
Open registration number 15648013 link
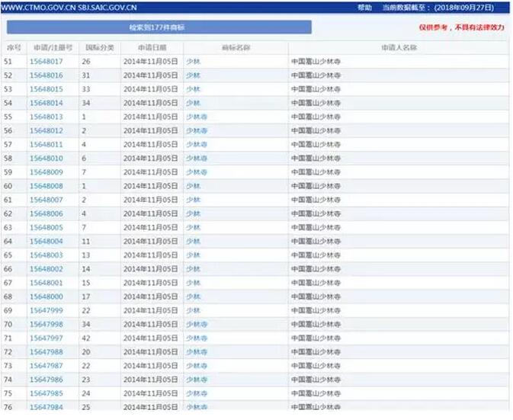[x=46, y=117]
